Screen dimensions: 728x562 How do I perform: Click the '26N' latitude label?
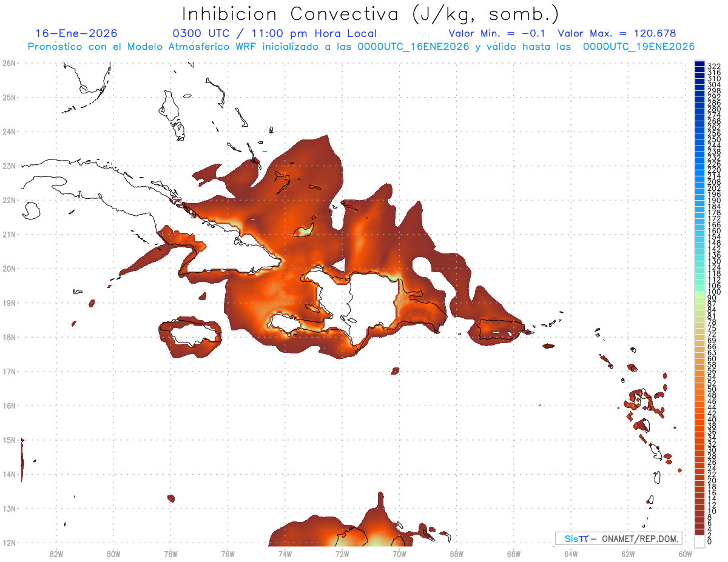click(8, 62)
